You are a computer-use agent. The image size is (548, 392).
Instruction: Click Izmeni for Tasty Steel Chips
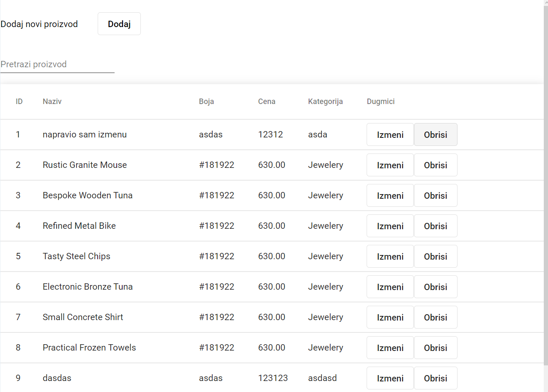[x=390, y=256]
